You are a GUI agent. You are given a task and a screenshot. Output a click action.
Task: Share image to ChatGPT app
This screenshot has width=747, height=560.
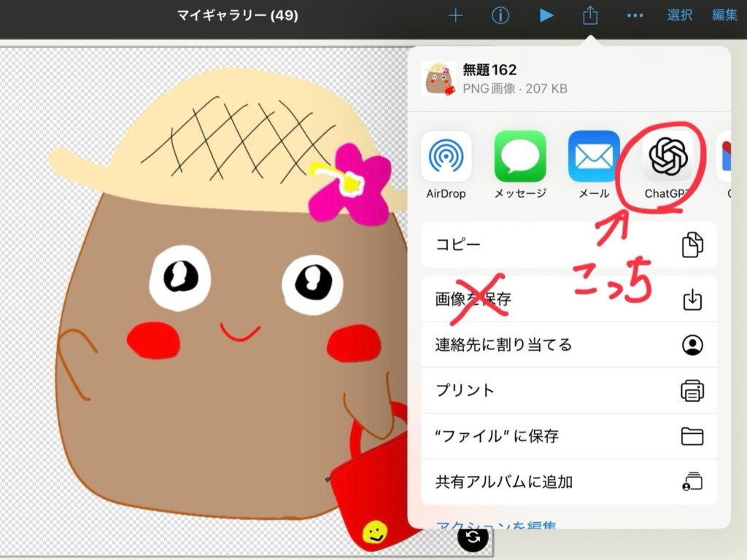pos(668,157)
